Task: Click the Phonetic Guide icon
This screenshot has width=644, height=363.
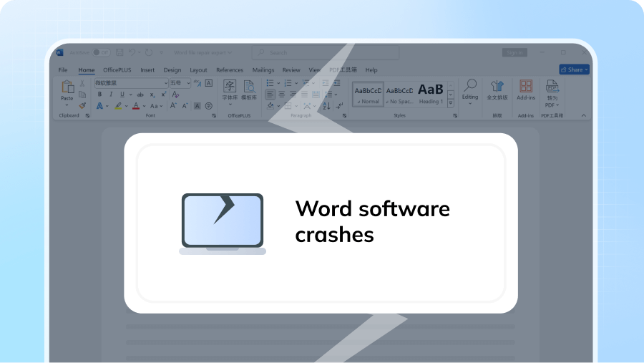Action: coord(197,83)
